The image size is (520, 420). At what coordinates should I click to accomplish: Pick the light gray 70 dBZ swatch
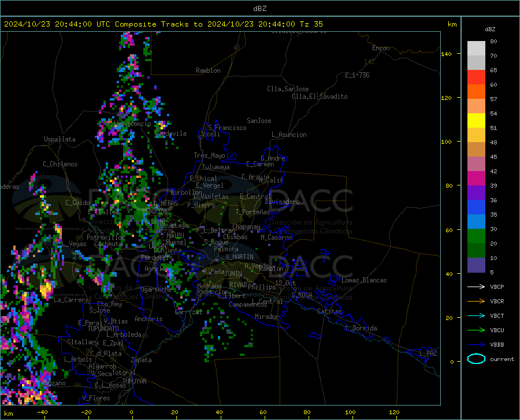pos(476,49)
